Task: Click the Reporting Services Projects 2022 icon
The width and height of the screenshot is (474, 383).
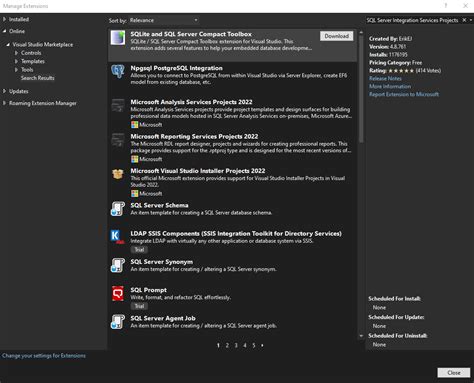Action: coord(118,140)
